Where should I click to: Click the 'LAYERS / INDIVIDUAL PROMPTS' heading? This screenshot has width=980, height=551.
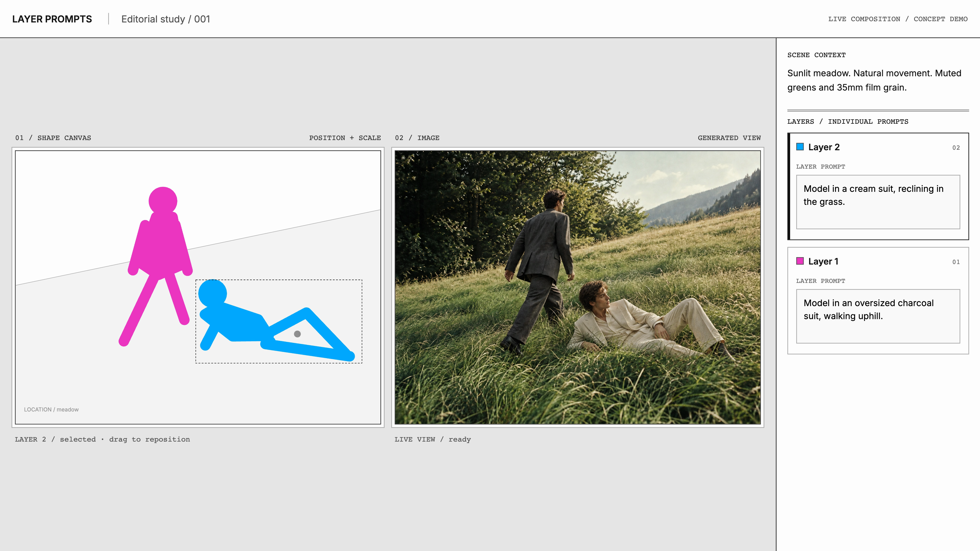pos(848,121)
